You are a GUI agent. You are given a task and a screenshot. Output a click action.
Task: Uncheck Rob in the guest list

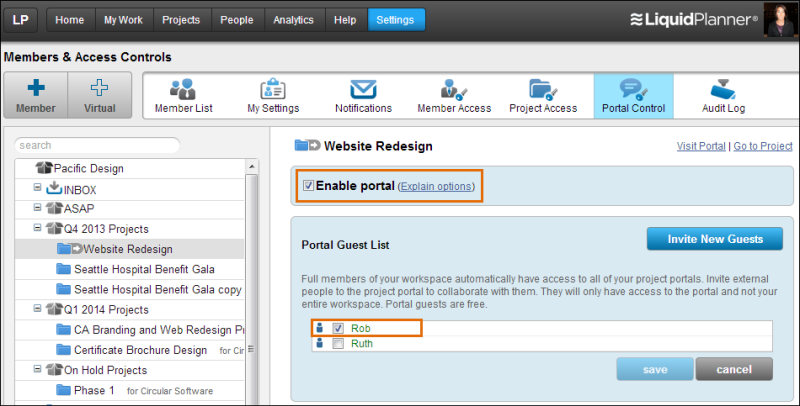tap(338, 328)
